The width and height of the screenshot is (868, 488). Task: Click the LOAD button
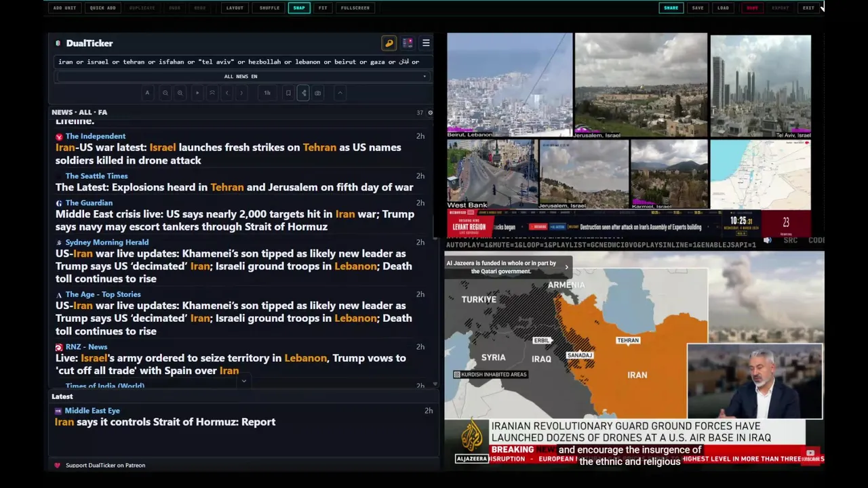724,7
